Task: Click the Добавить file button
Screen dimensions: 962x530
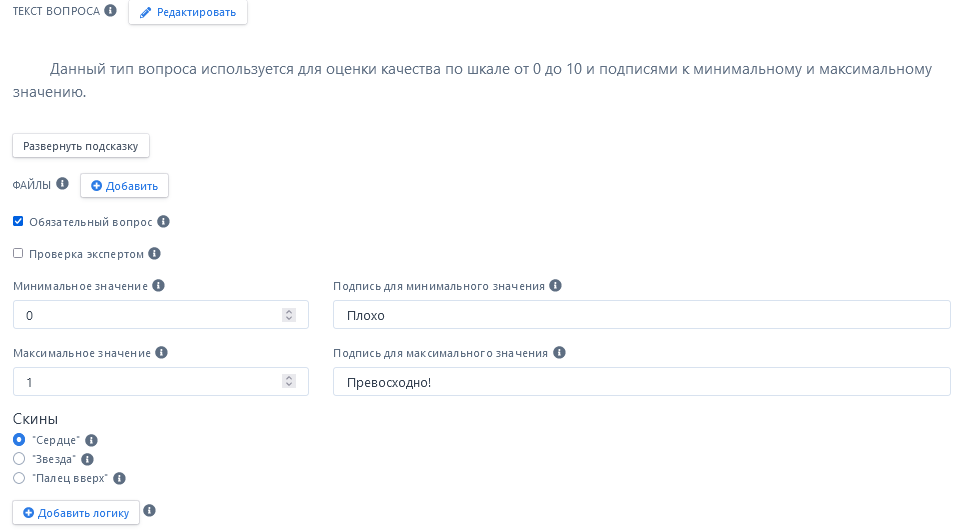Action: (124, 186)
